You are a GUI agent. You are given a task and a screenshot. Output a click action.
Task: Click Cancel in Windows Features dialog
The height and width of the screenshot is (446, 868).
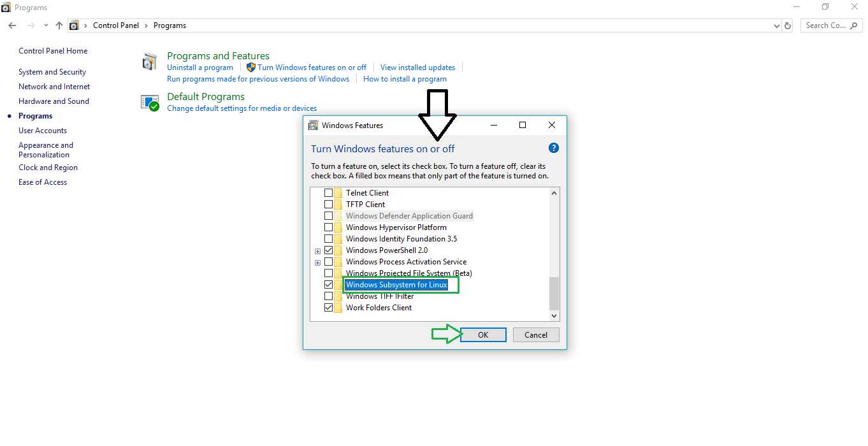pyautogui.click(x=536, y=335)
